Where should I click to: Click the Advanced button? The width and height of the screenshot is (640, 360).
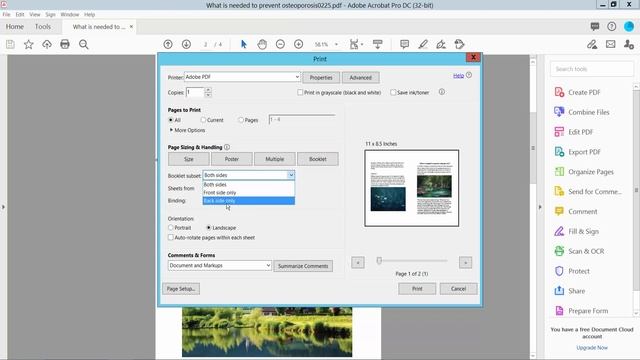click(360, 78)
